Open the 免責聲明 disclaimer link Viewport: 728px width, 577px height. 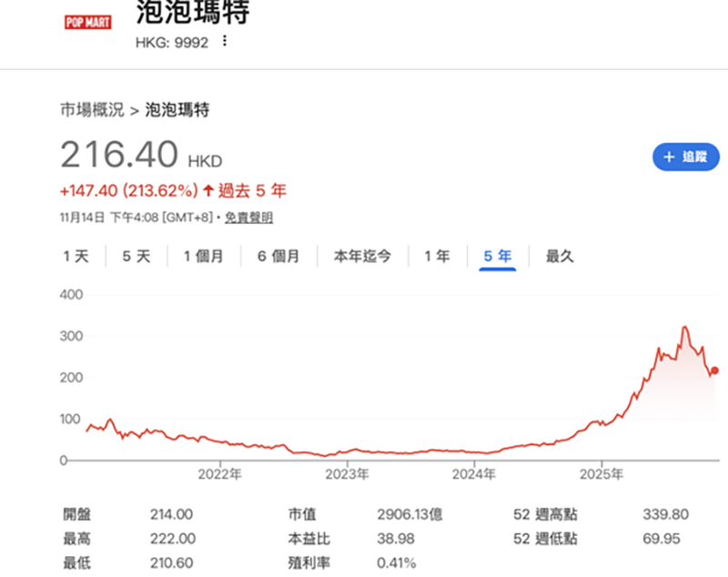[x=248, y=218]
